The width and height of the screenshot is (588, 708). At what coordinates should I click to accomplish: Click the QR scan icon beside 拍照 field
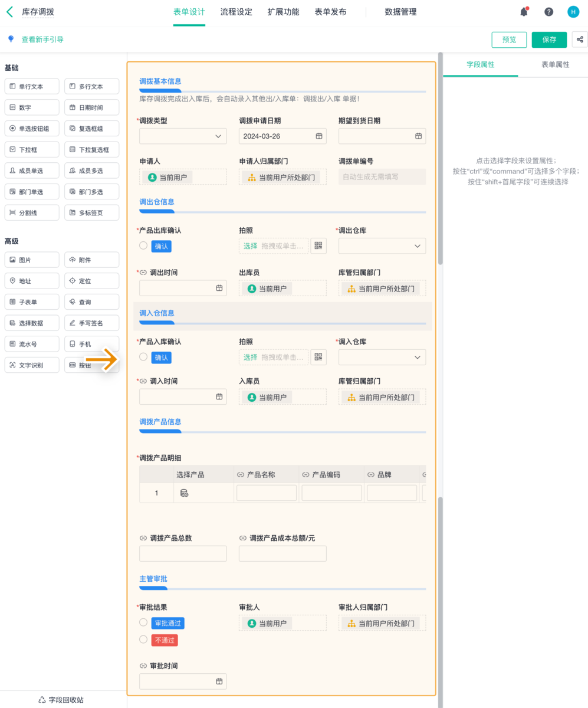(318, 245)
